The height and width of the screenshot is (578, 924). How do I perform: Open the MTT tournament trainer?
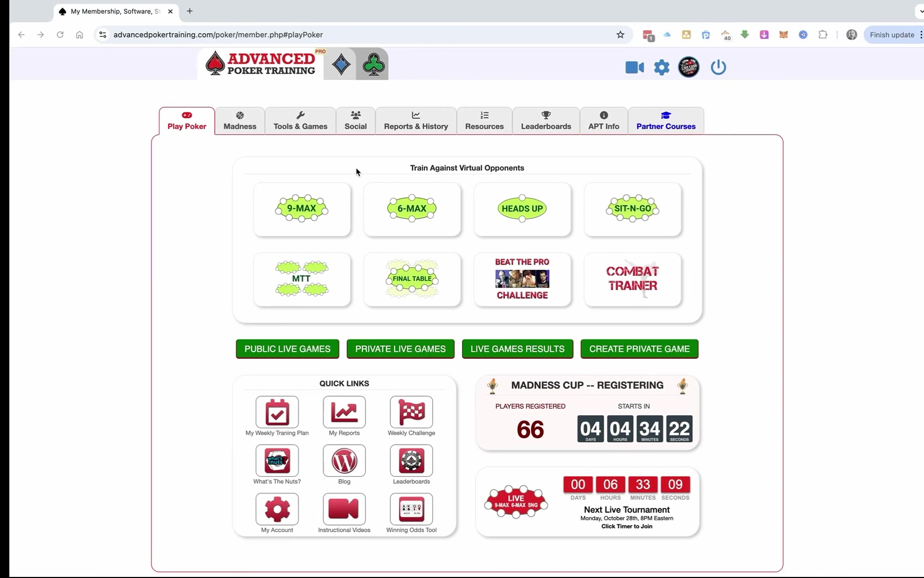(302, 279)
